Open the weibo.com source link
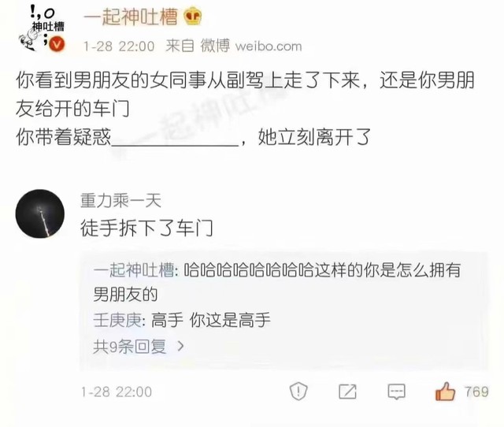504x427 pixels. (x=269, y=46)
